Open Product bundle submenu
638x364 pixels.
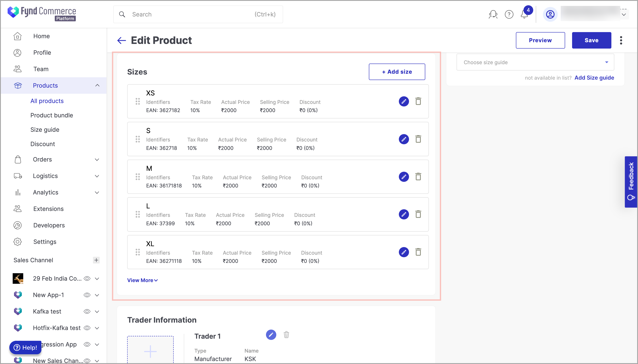click(x=52, y=115)
